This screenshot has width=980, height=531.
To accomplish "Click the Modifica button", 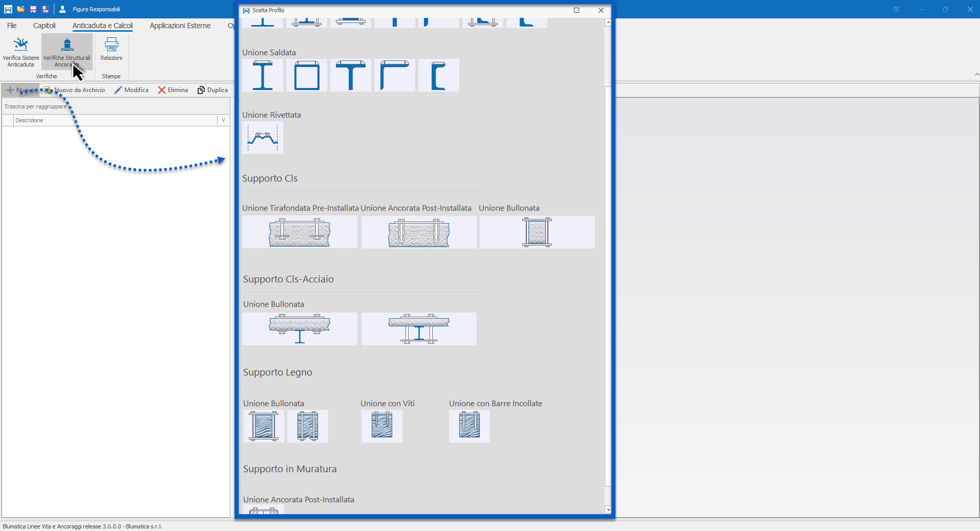I will (x=132, y=90).
